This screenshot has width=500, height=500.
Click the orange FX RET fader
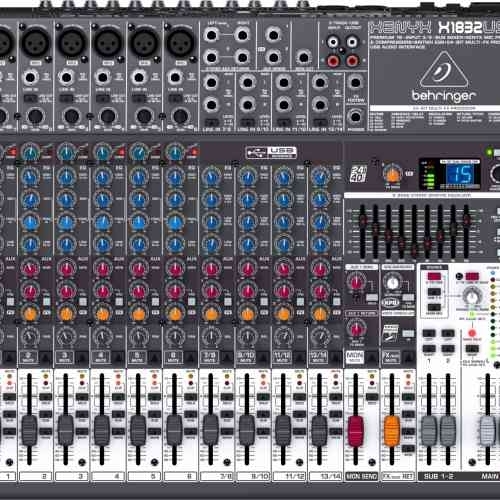[x=392, y=431]
